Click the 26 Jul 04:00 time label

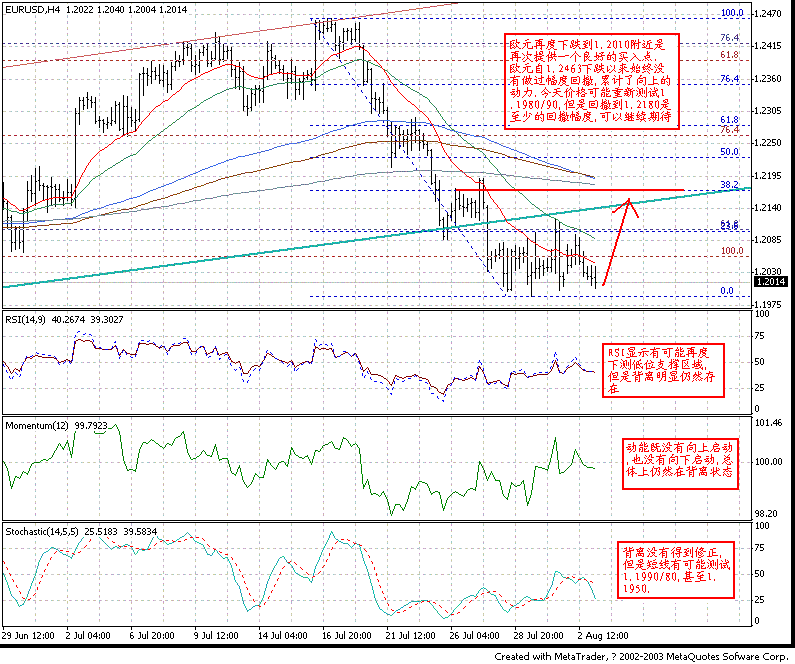474,635
